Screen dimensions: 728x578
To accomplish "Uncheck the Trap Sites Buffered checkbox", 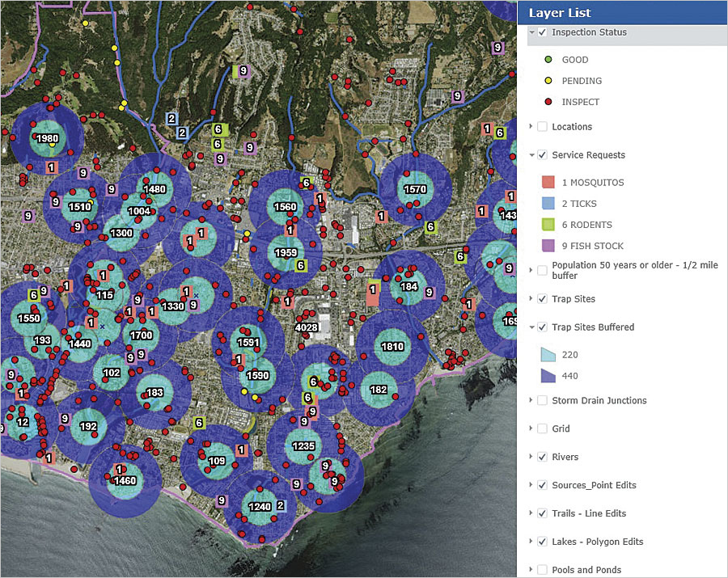I will [542, 327].
